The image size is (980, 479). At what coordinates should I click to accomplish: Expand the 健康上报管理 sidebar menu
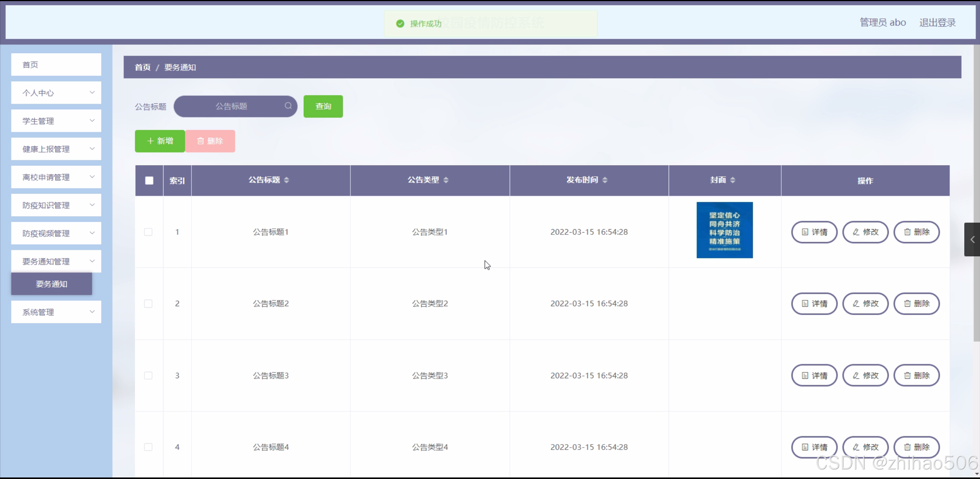tap(56, 149)
